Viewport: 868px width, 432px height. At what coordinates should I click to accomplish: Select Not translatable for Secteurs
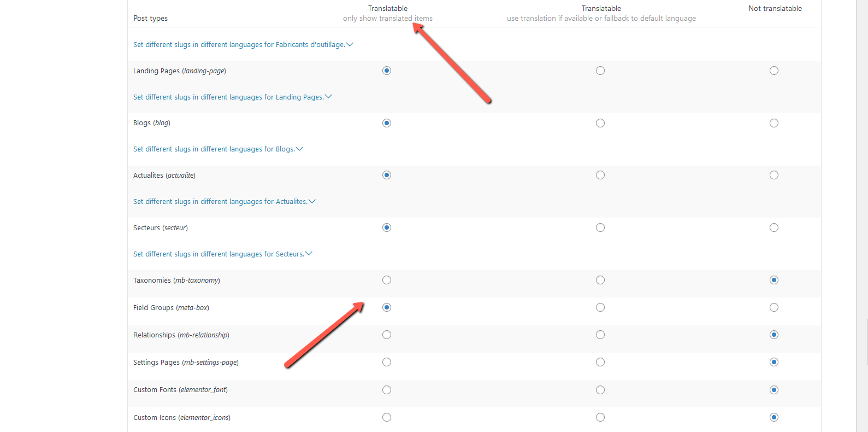coord(774,227)
